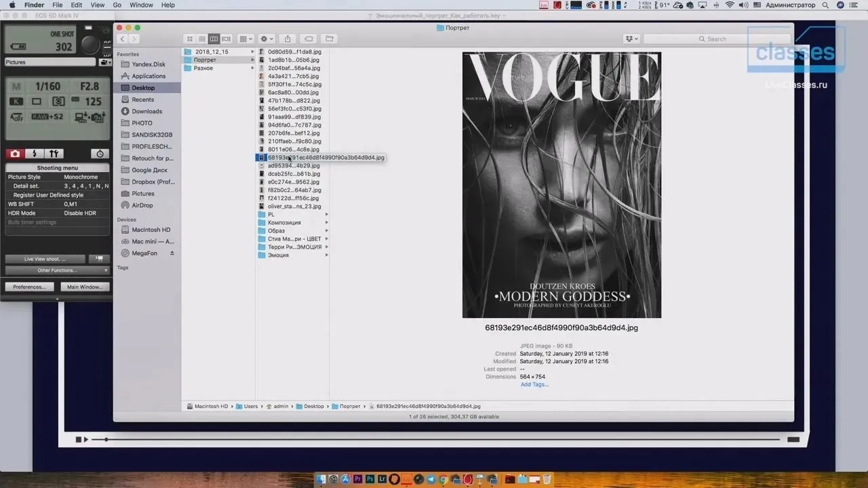Click the 1/160 shutter speed value
The height and width of the screenshot is (488, 868).
click(x=47, y=87)
